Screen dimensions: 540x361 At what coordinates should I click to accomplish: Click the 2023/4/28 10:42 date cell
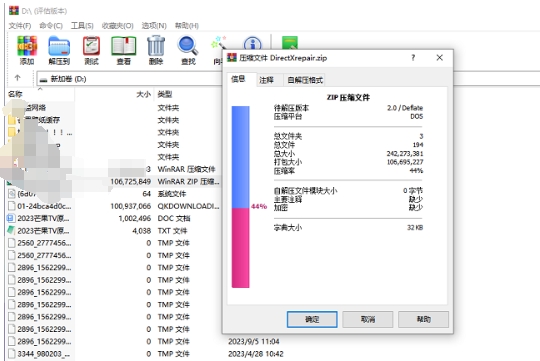click(x=256, y=354)
